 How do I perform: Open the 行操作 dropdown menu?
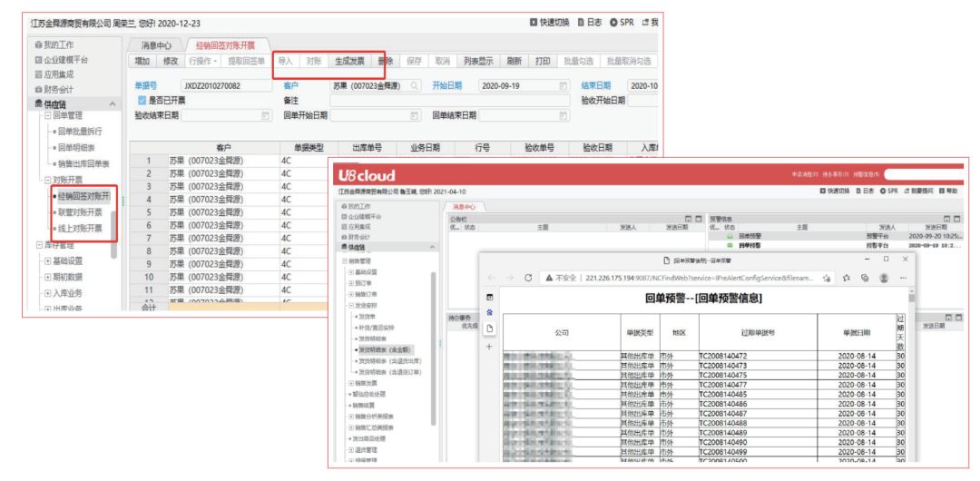[201, 62]
